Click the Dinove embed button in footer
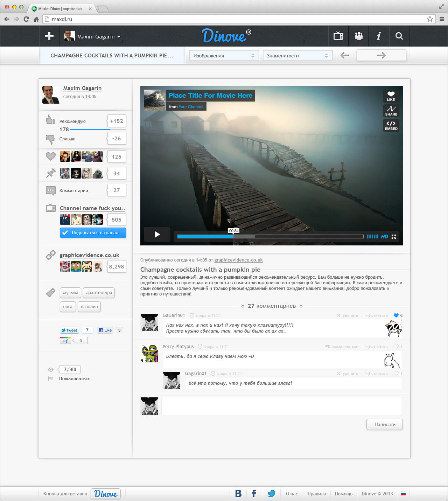Viewport: 448px width, 501px height. pyautogui.click(x=106, y=494)
